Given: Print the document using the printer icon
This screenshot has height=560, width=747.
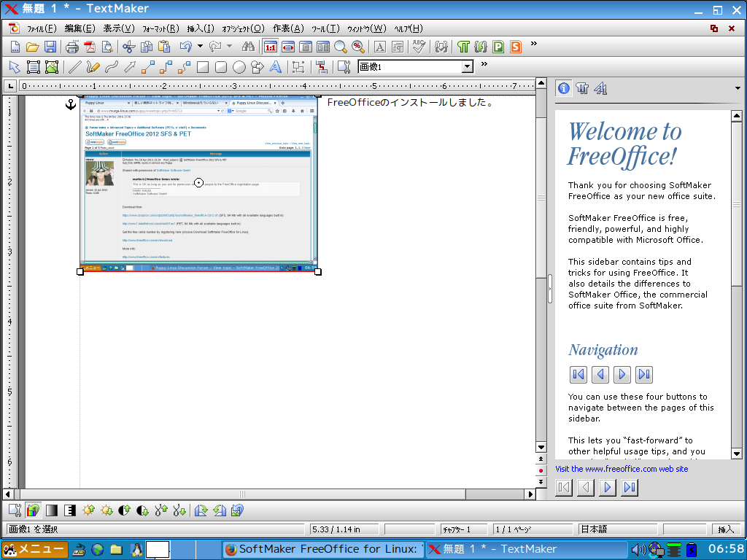Looking at the screenshot, I should coord(72,47).
